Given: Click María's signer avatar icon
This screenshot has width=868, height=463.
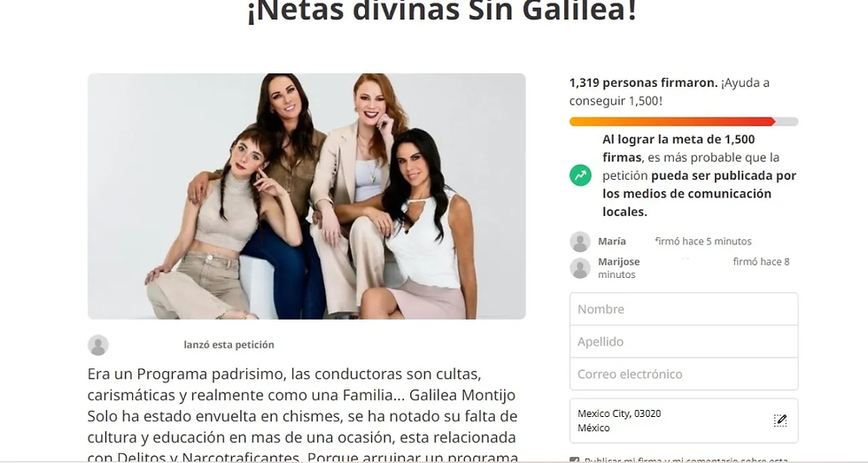Looking at the screenshot, I should (580, 242).
